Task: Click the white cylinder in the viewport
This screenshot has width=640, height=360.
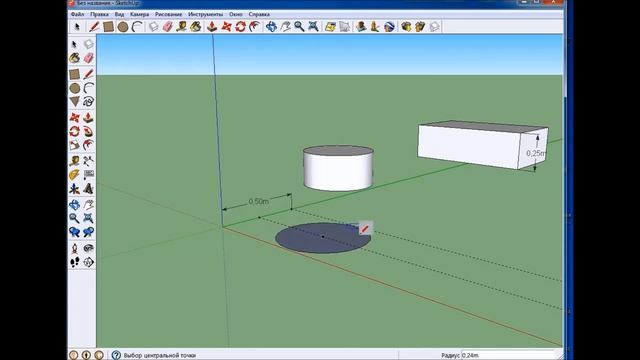Action: (x=338, y=168)
